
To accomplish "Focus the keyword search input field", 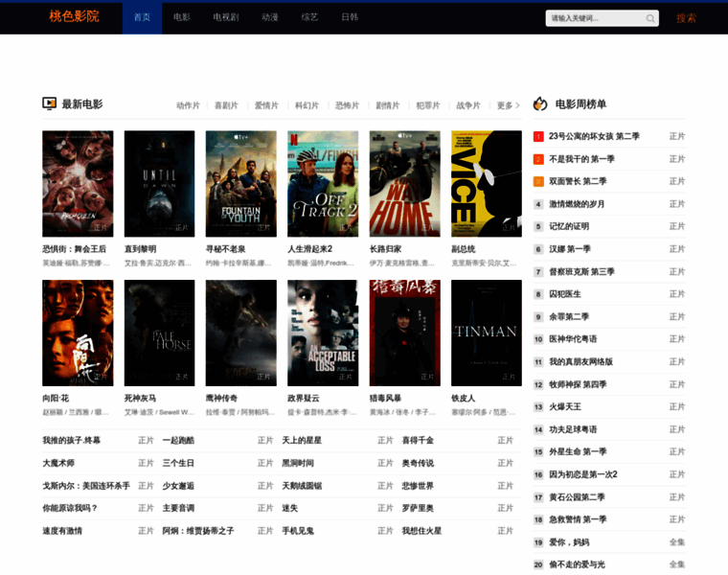I will [x=594, y=18].
